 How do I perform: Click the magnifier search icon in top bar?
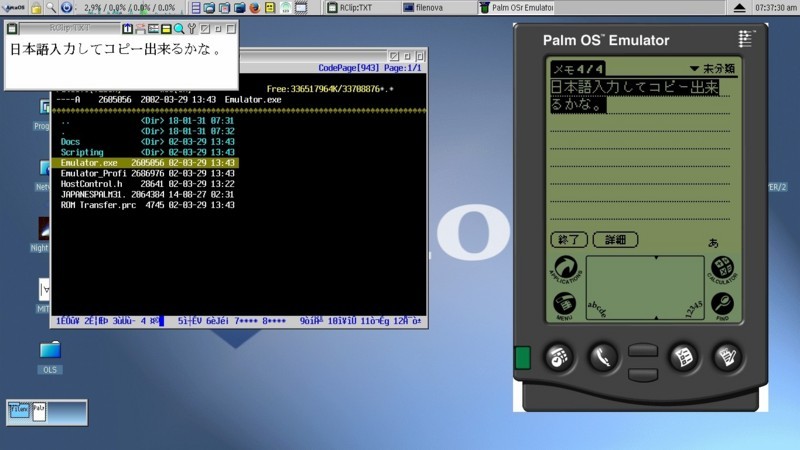(x=51, y=8)
